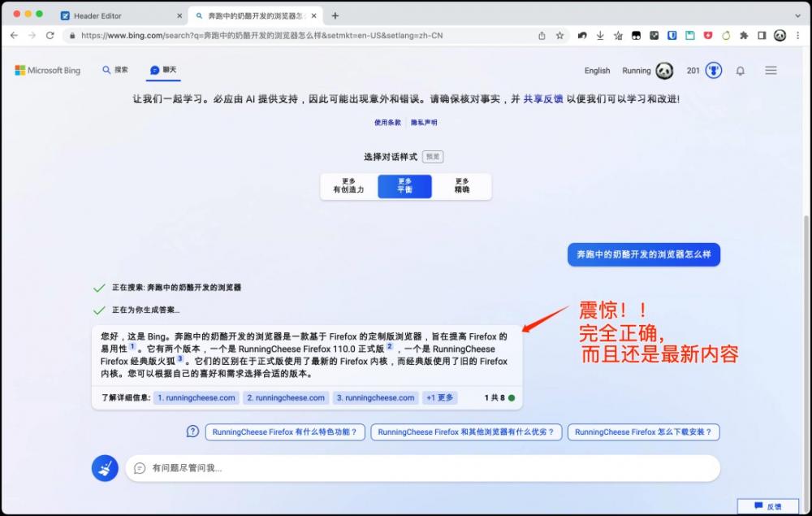Image resolution: width=812 pixels, height=516 pixels.
Task: Close the active Bing search tab
Action: pyautogui.click(x=313, y=16)
